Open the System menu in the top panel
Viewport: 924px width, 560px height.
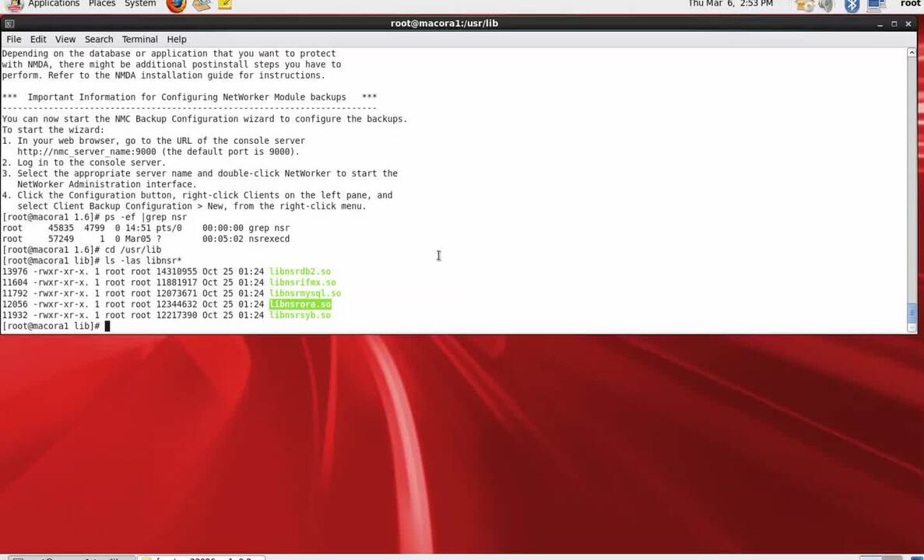(x=140, y=4)
